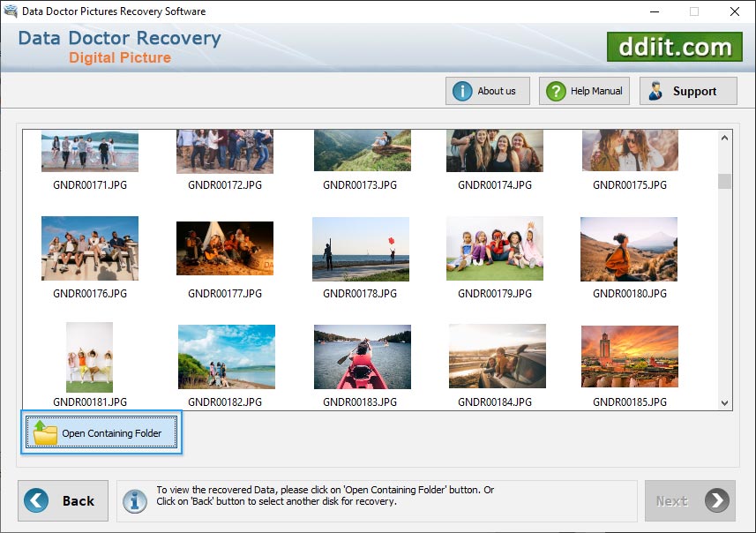Click the GNDR00185.JPG sunset city thumbnail
This screenshot has height=533, width=756.
click(x=629, y=357)
